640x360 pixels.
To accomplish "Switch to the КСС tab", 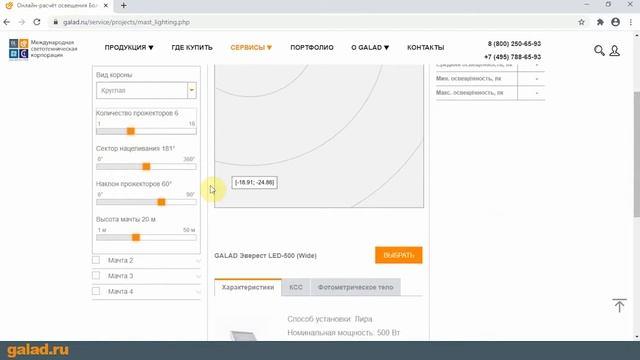I will tap(296, 287).
